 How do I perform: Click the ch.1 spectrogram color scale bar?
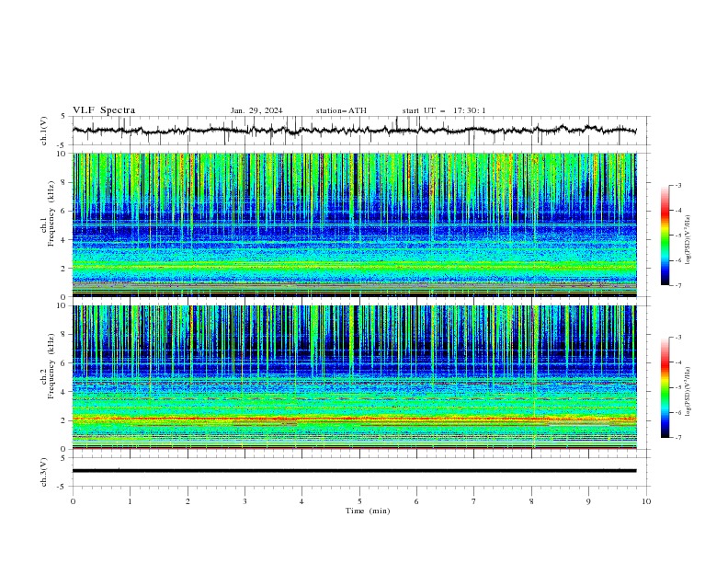665,236
